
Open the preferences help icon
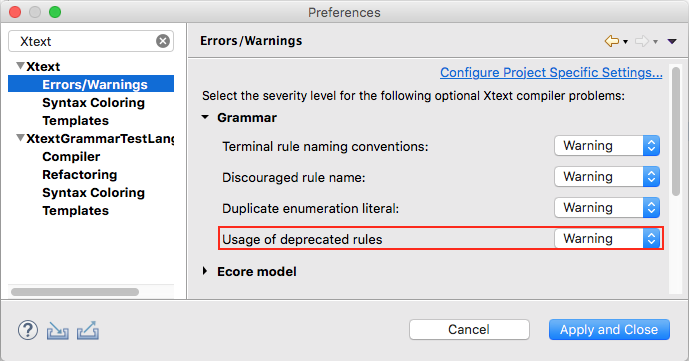(28, 330)
